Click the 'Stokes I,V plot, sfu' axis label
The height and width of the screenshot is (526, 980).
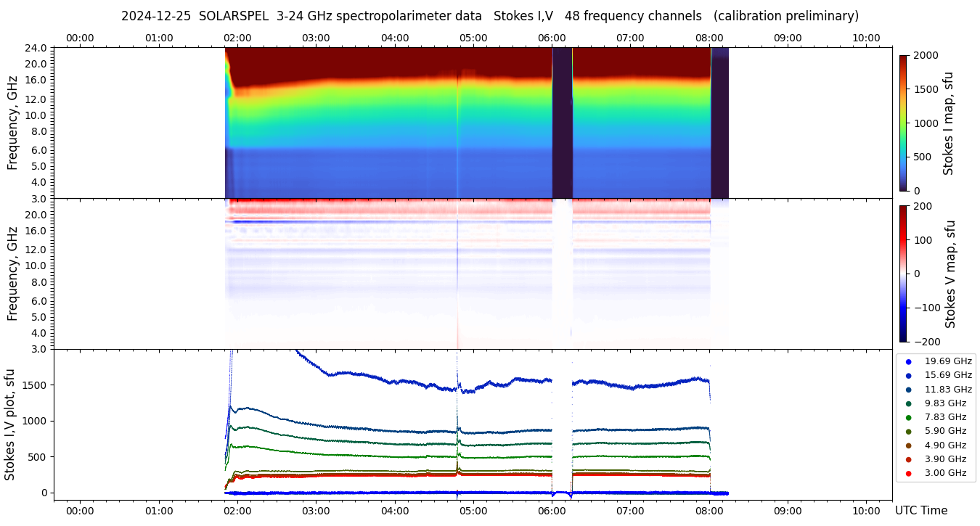point(10,424)
